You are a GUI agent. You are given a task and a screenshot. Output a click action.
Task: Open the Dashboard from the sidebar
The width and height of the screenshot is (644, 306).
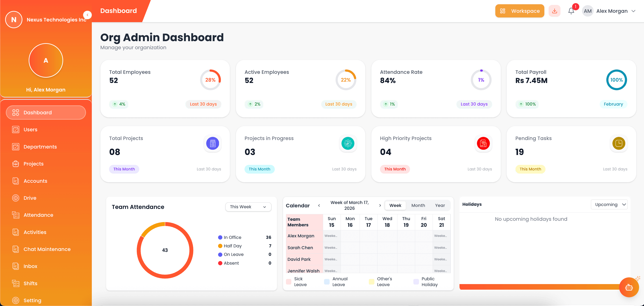click(x=37, y=113)
